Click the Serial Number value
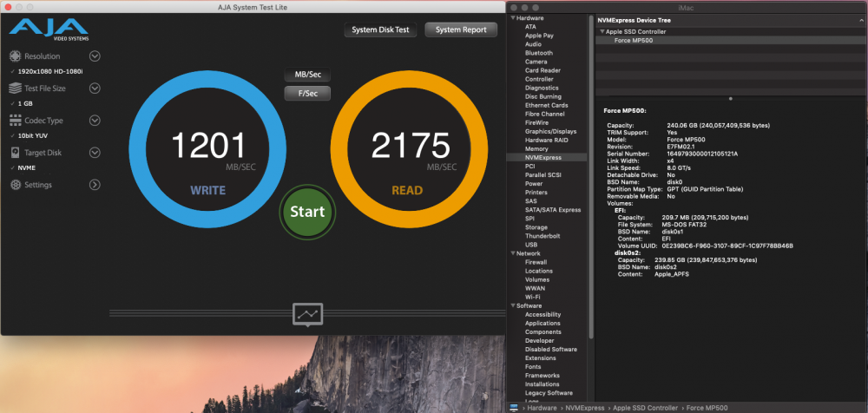The width and height of the screenshot is (868, 413). pyautogui.click(x=702, y=154)
